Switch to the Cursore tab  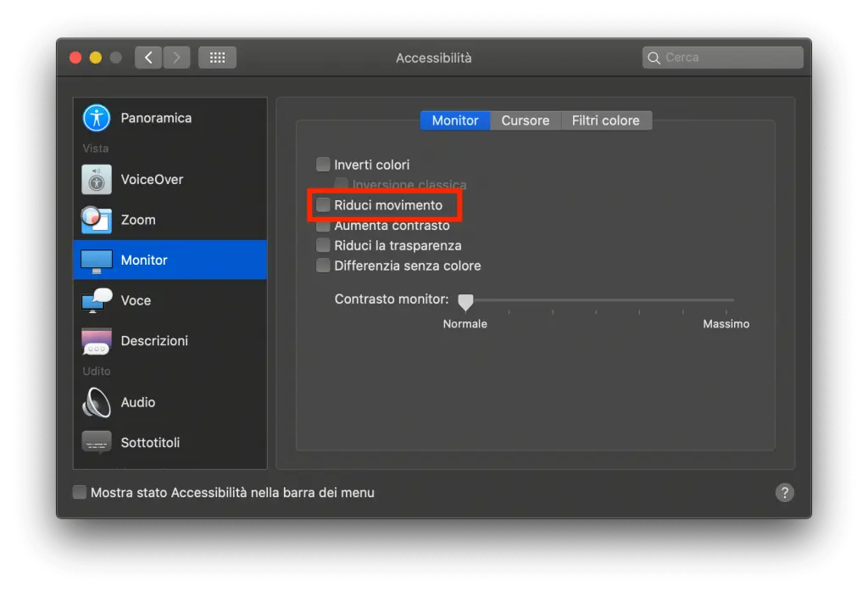pyautogui.click(x=526, y=120)
